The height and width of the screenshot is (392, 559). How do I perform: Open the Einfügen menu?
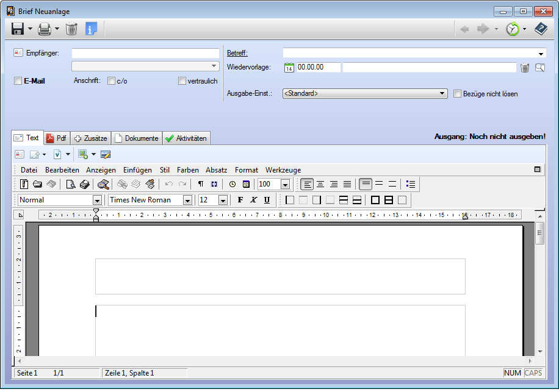[137, 170]
